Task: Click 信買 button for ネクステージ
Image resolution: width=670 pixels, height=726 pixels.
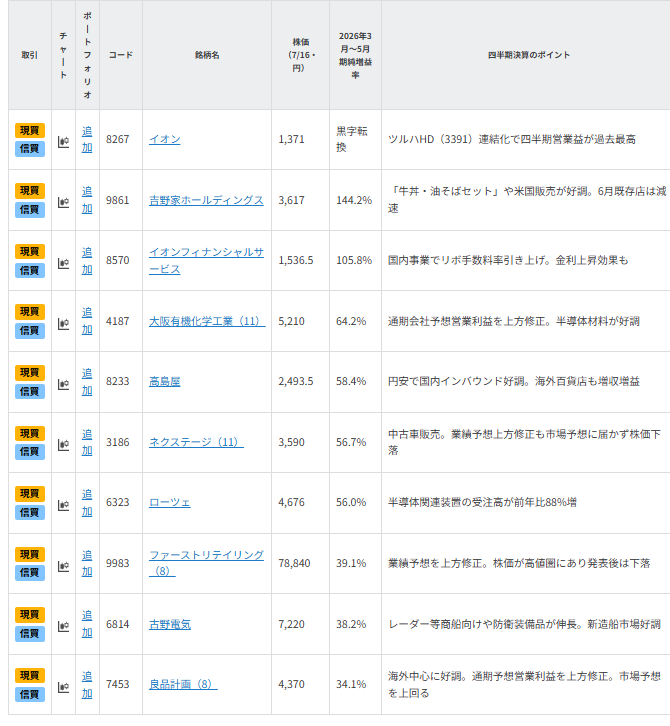Action: pos(30,452)
